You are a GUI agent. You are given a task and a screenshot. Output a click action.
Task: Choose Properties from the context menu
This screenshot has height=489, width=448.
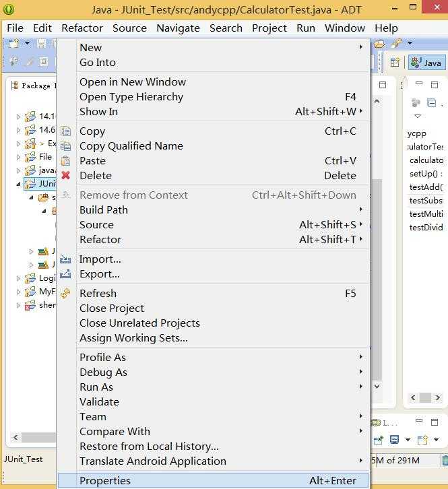(x=213, y=480)
